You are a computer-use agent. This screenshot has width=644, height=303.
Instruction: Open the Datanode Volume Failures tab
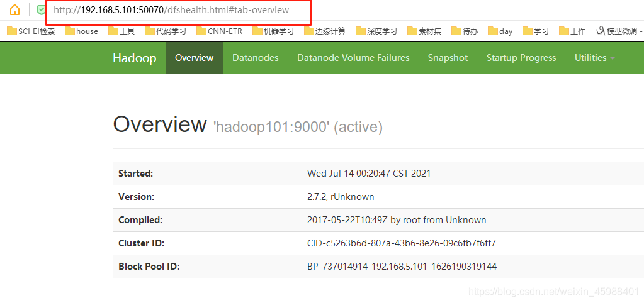(x=353, y=58)
